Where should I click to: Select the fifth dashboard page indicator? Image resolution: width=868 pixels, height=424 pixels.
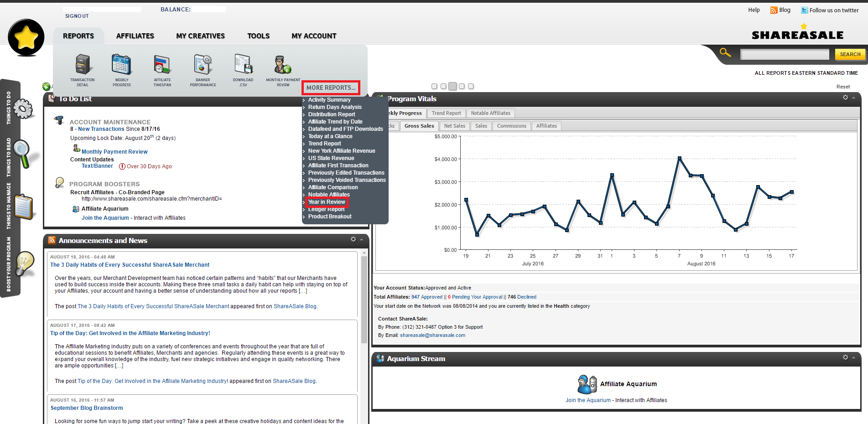471,86
